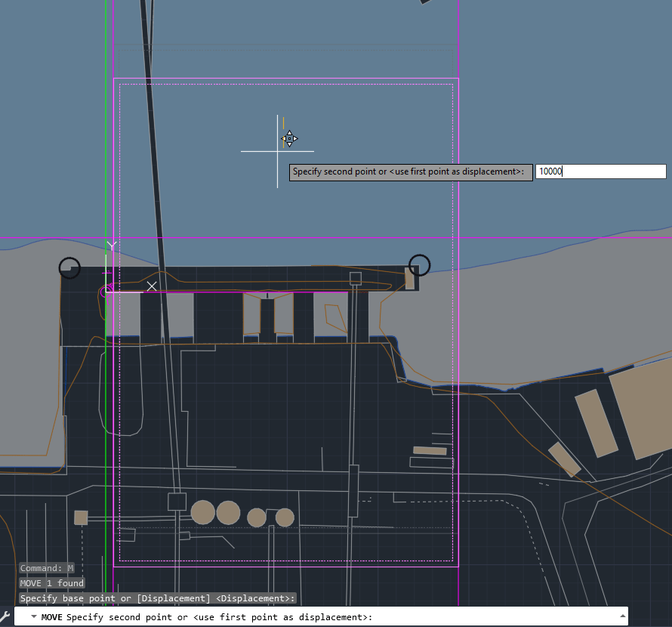Click the small tan square at far left
This screenshot has width=672, height=627.
81,517
